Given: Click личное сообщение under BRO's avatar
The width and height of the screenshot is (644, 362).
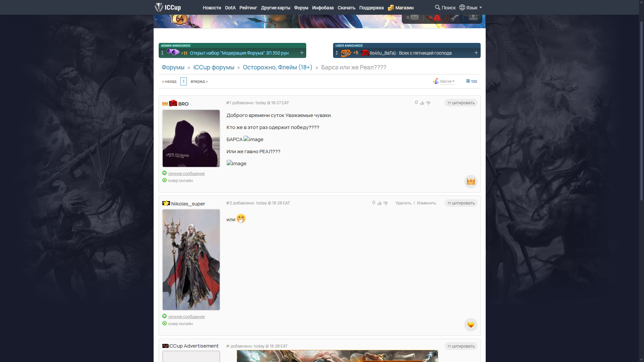Looking at the screenshot, I should tap(186, 174).
